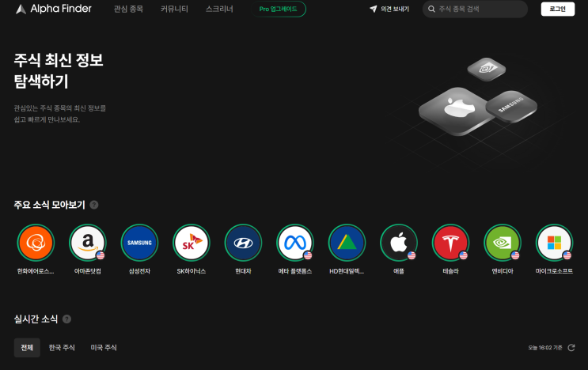This screenshot has height=370, width=588.
Task: Click the 의견 보내기 paper plane link
Action: coord(389,9)
